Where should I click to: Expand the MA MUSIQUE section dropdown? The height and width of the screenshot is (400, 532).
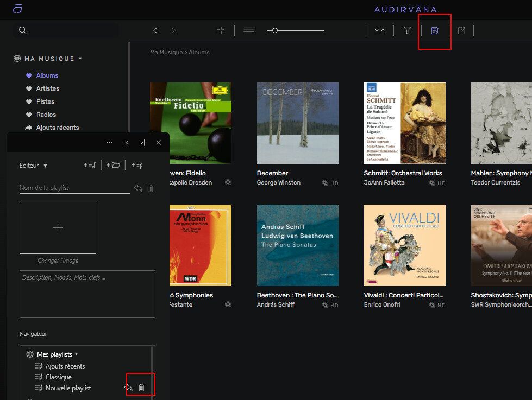pyautogui.click(x=80, y=59)
